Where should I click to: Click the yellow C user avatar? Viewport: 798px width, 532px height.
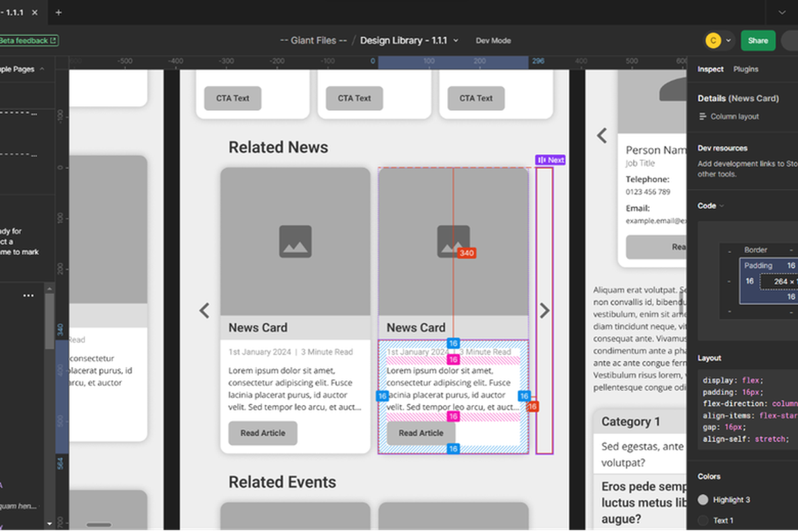pos(713,41)
